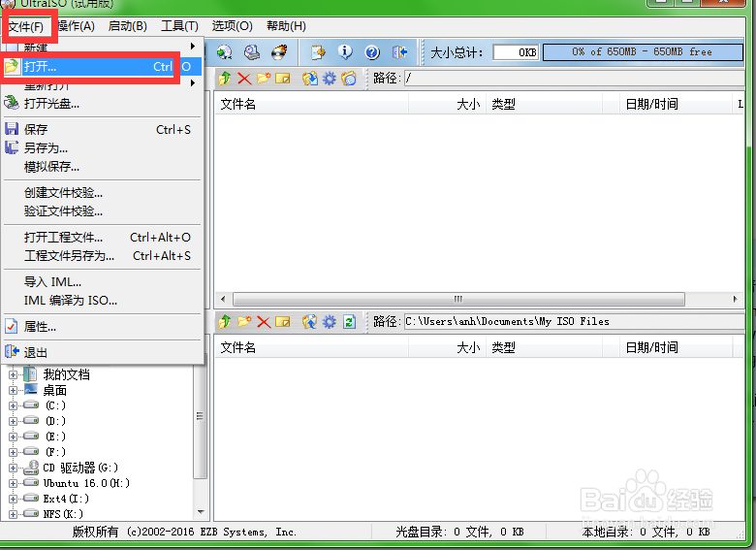
Task: Choose 导入 IML... menu entry
Action: pyautogui.click(x=101, y=281)
